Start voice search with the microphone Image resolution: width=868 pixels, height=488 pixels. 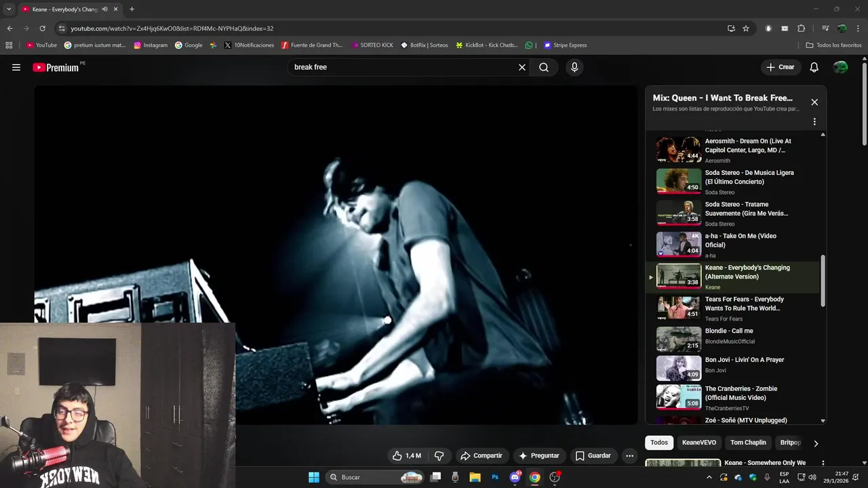(574, 67)
